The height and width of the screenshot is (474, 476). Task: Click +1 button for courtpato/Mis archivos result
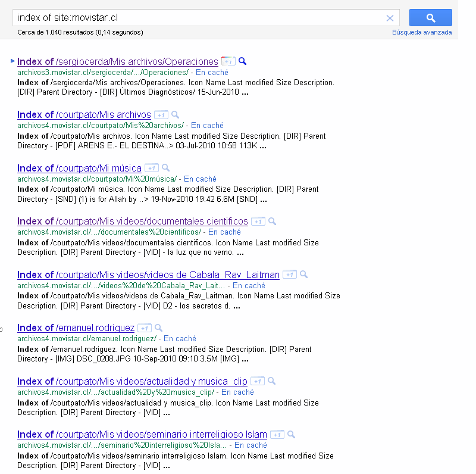tap(161, 115)
